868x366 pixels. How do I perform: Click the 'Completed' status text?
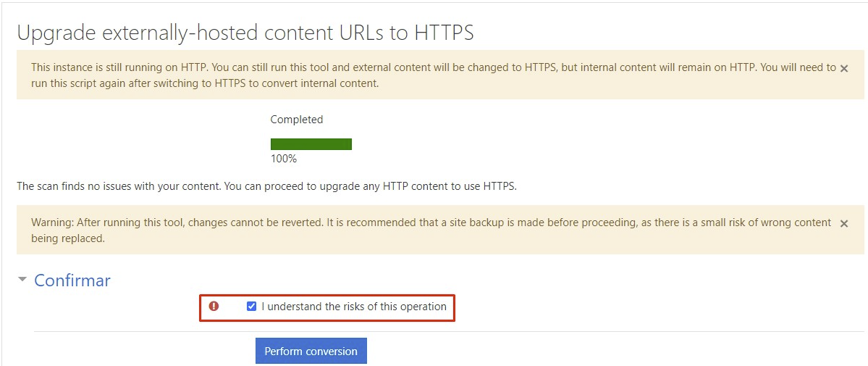point(297,120)
